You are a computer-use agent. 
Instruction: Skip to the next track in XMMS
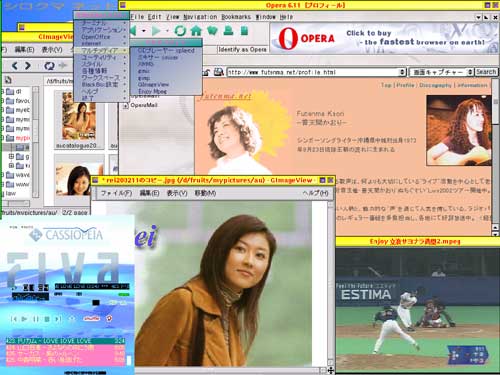58,319
